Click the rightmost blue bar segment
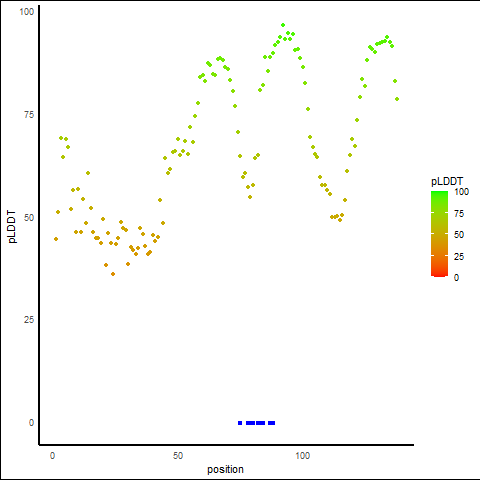This screenshot has height=480, width=480. click(272, 423)
